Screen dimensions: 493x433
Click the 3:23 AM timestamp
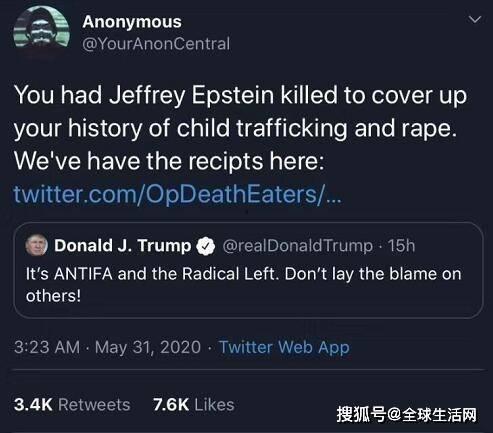pyautogui.click(x=47, y=347)
